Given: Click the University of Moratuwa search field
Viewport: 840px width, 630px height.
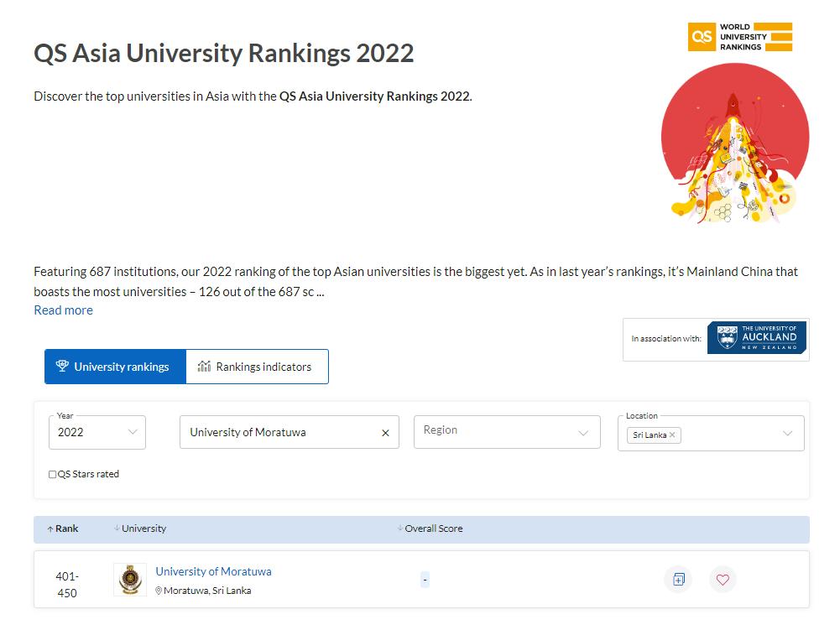Looking at the screenshot, I should coord(290,432).
